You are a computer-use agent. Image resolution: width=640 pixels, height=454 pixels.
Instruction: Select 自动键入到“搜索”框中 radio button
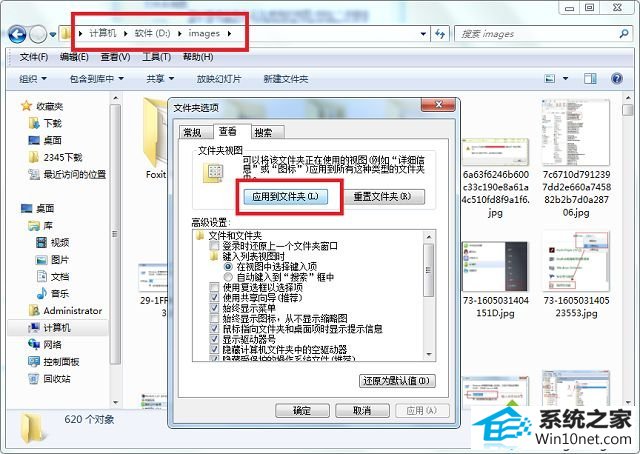click(x=228, y=277)
